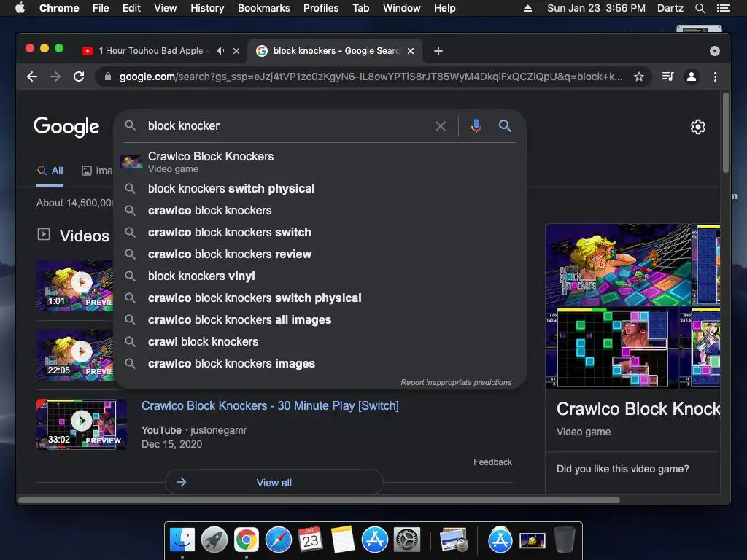Click the browser forward arrow
The width and height of the screenshot is (747, 560).
point(55,77)
